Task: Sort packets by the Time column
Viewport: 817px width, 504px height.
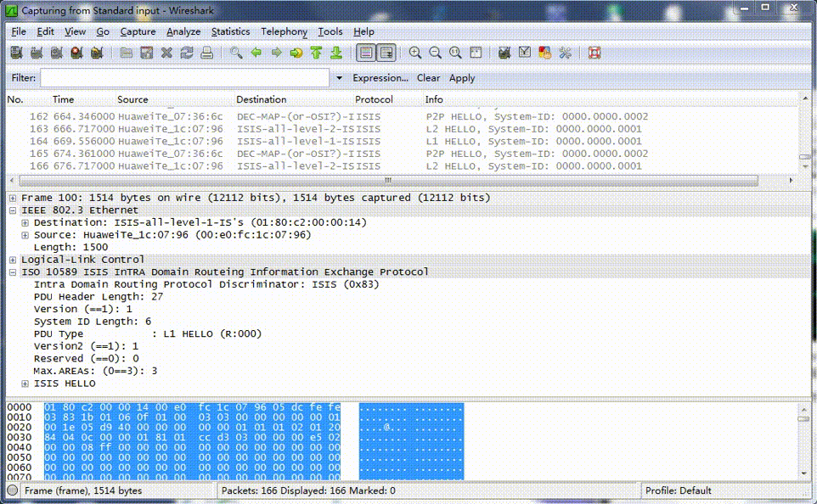Action: [63, 99]
